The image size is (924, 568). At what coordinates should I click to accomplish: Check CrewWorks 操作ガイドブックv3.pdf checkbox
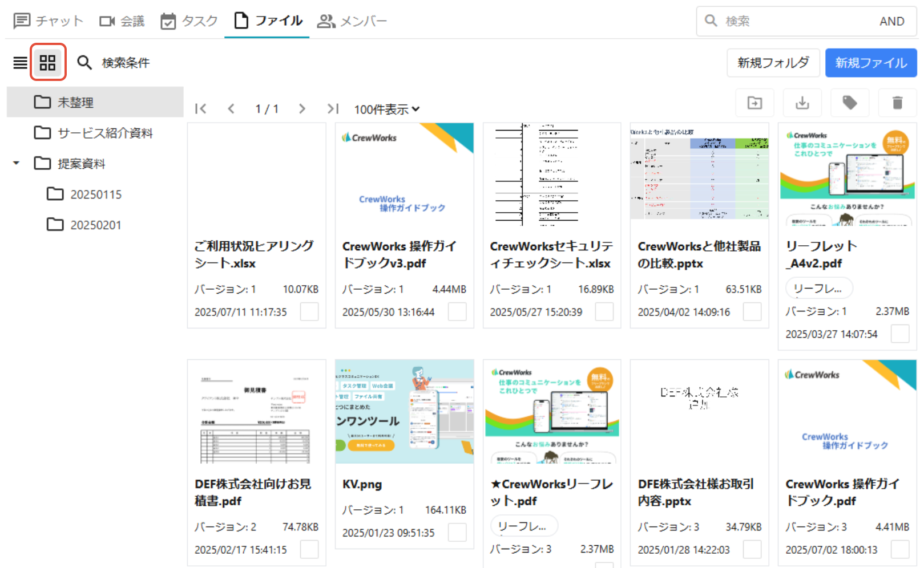(457, 311)
